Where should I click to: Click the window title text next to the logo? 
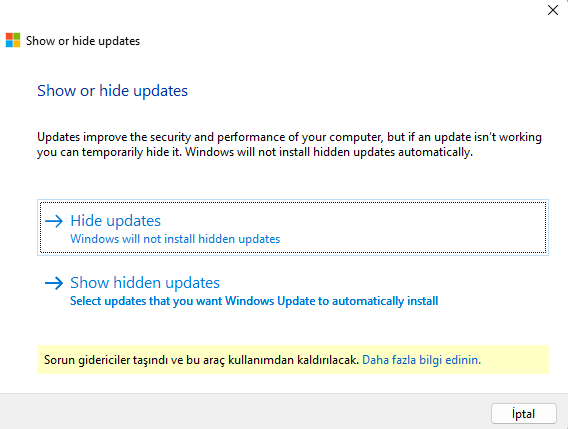(x=83, y=41)
